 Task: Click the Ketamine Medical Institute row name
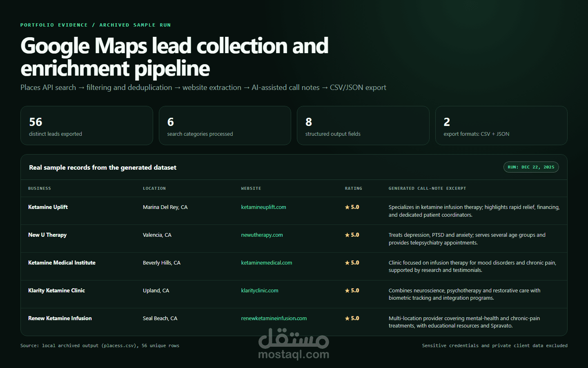[62, 263]
